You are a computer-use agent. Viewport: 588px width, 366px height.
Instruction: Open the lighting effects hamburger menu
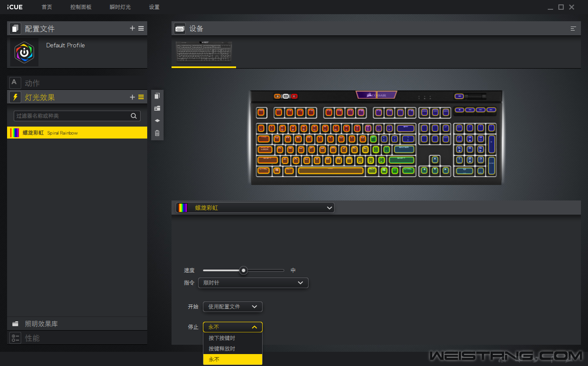coord(141,97)
